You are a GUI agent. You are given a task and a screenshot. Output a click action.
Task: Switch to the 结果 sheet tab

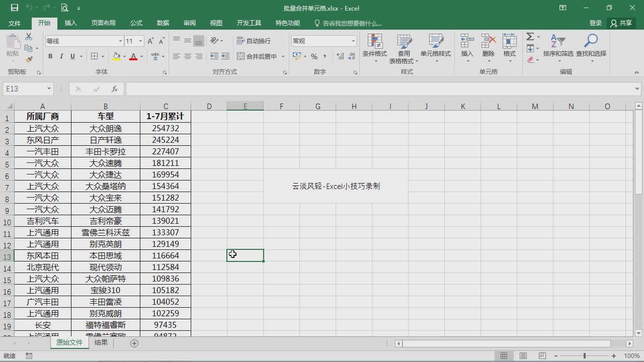(x=101, y=342)
